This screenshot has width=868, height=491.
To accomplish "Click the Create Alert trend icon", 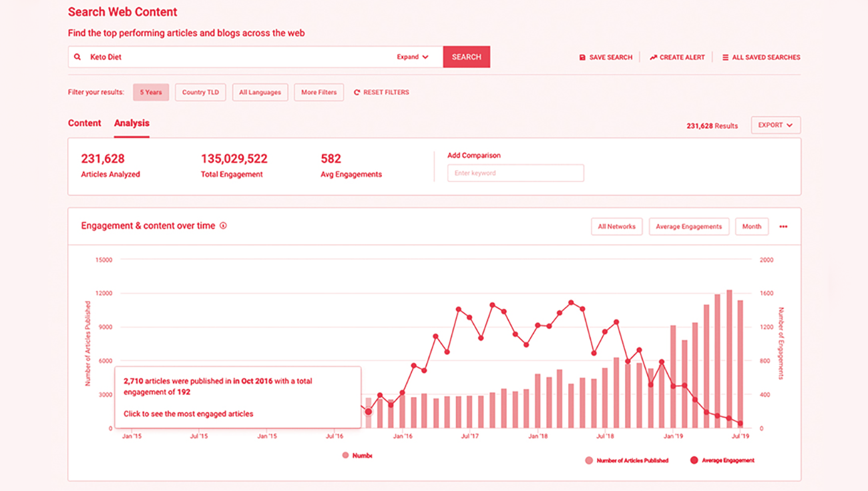I will (x=653, y=58).
